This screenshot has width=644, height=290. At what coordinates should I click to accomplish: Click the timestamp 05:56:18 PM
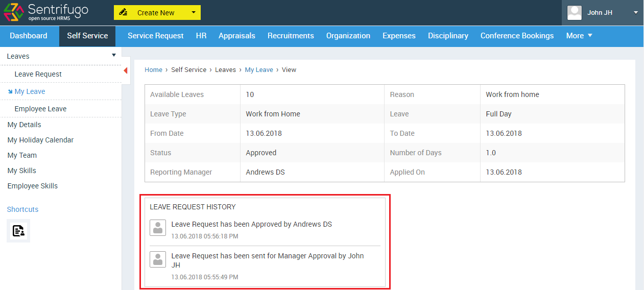click(204, 236)
